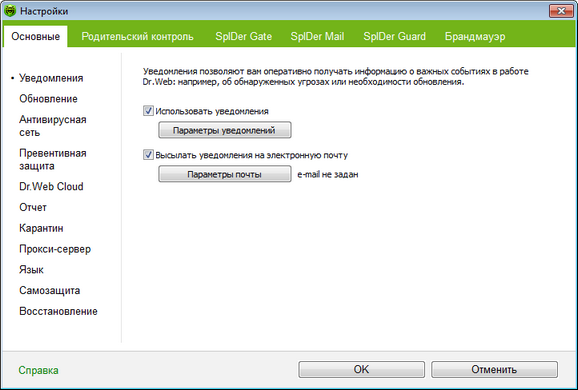This screenshot has height=390, width=578.
Task: Select Язык in the sidebar
Action: [31, 270]
